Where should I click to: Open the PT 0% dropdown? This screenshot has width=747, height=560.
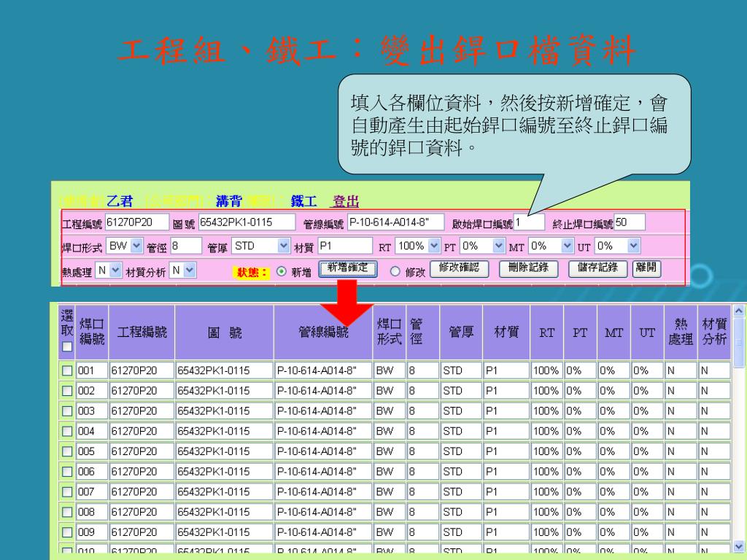click(x=482, y=246)
